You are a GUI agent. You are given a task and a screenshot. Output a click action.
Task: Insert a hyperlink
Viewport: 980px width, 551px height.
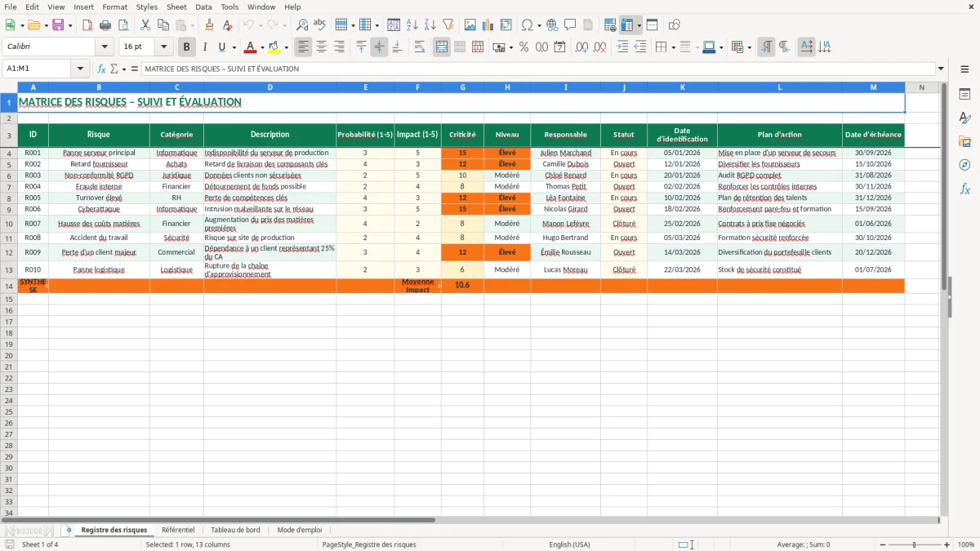click(552, 25)
